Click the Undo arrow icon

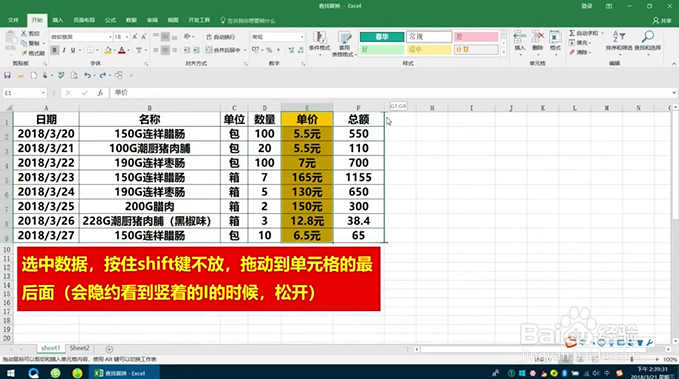pos(87,75)
